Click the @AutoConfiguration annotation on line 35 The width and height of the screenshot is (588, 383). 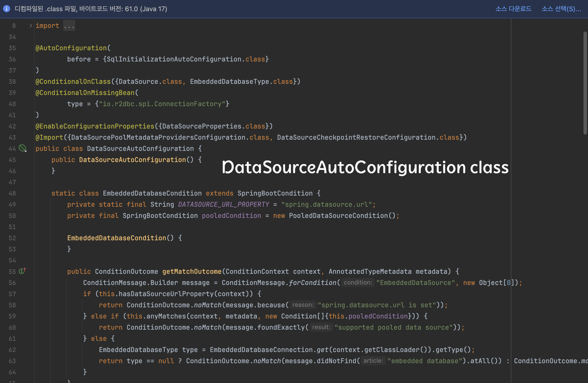click(x=71, y=48)
